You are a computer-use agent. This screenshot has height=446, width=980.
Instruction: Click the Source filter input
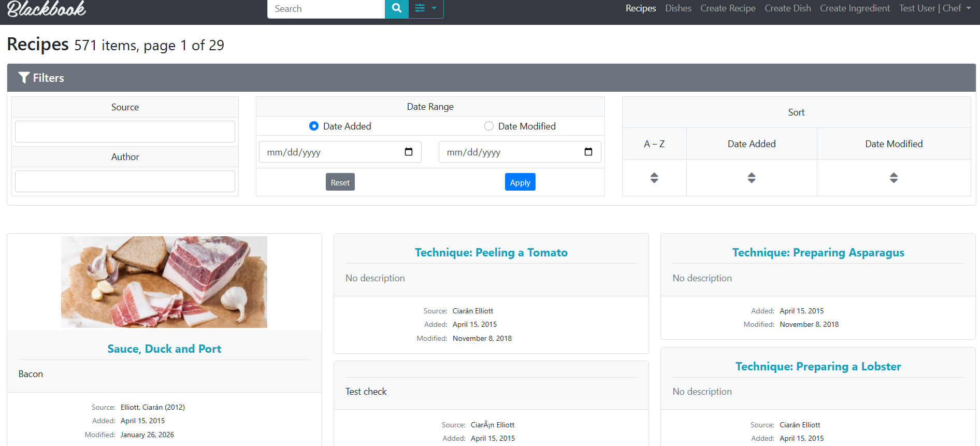[x=125, y=132]
